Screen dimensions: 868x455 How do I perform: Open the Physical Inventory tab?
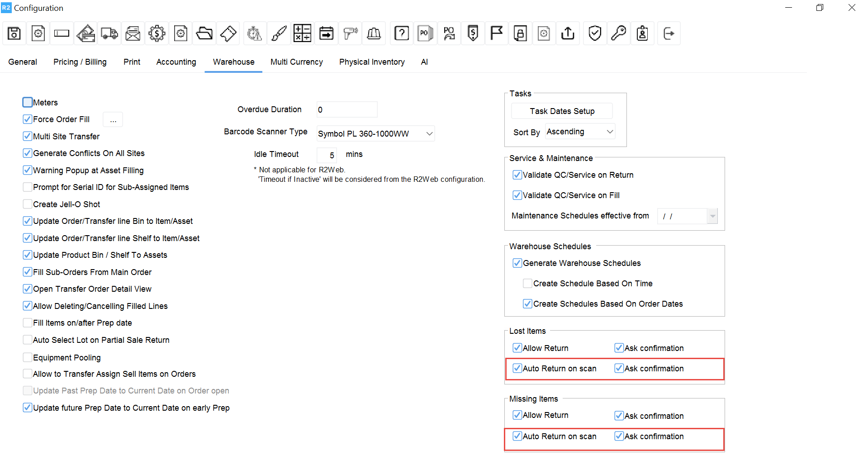[372, 62]
